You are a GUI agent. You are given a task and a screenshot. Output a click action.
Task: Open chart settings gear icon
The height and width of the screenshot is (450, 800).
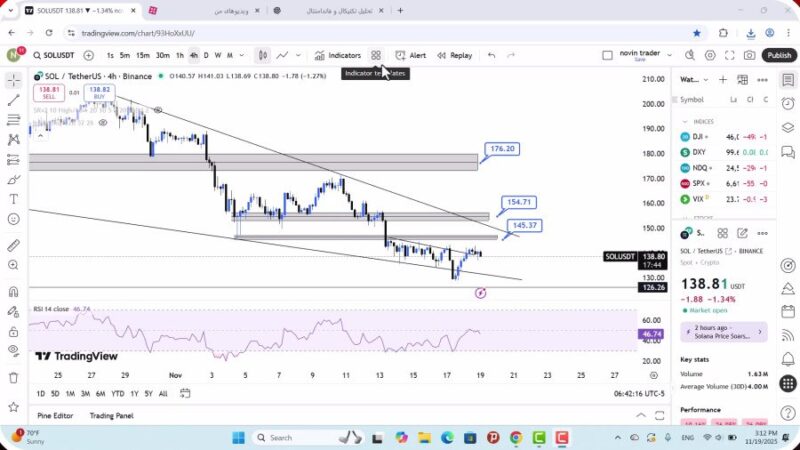pyautogui.click(x=710, y=56)
